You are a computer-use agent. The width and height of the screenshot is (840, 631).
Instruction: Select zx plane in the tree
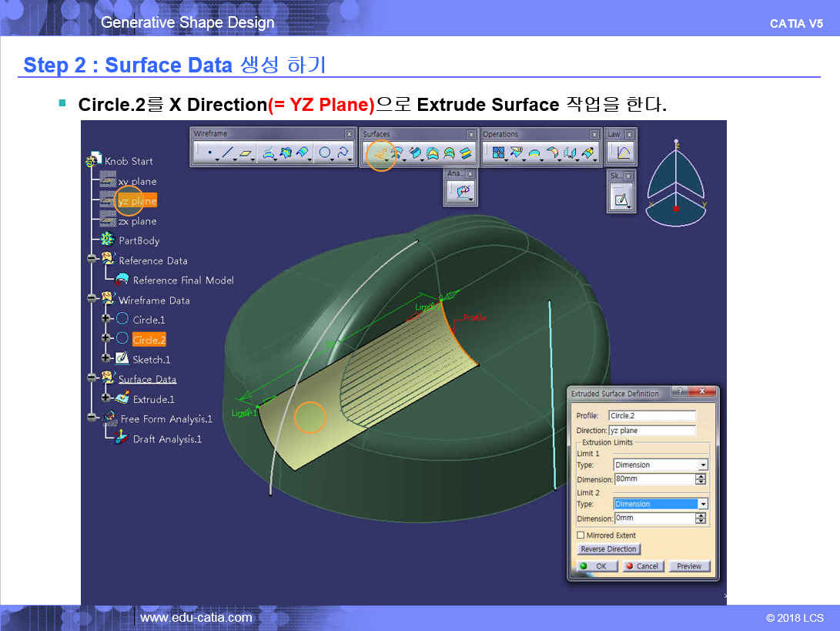coord(137,221)
